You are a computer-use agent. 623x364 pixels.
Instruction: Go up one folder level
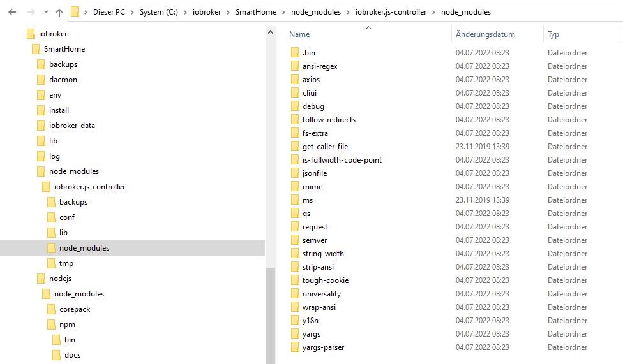click(59, 12)
